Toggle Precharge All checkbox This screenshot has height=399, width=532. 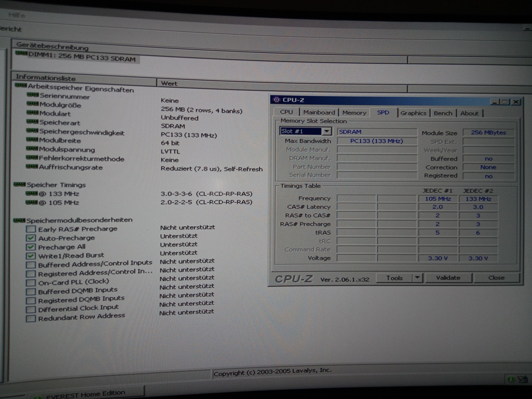(31, 247)
